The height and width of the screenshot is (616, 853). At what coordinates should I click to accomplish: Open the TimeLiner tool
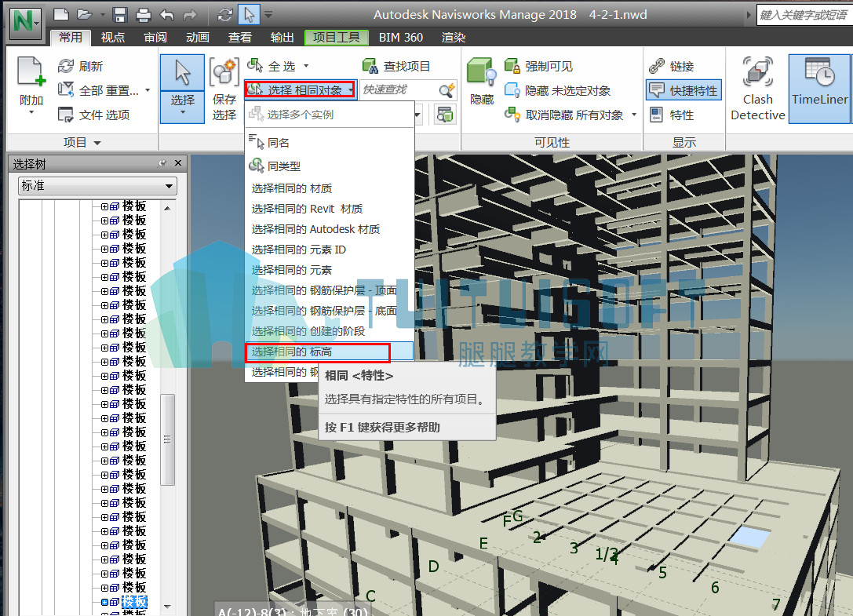click(x=819, y=89)
